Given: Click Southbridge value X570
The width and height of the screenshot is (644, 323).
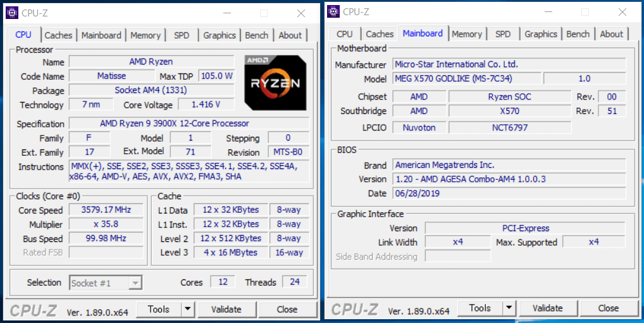Looking at the screenshot, I should pyautogui.click(x=510, y=111).
